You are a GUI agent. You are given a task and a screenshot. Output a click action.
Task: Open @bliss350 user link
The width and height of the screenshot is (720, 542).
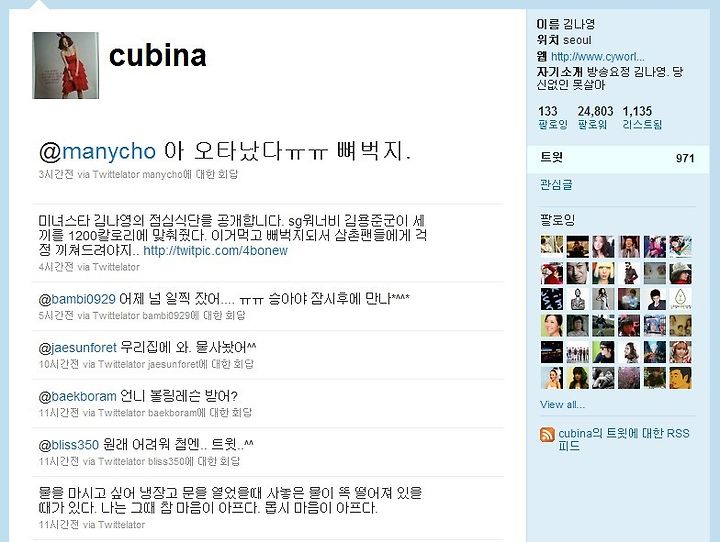click(x=69, y=445)
